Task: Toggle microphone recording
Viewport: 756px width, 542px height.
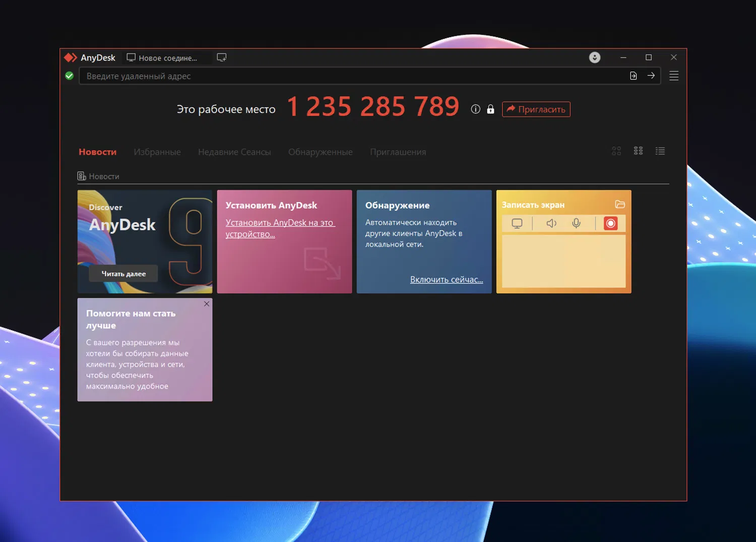Action: (x=576, y=223)
